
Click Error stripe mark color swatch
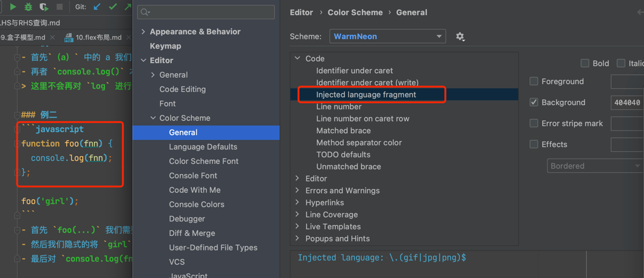(627, 124)
